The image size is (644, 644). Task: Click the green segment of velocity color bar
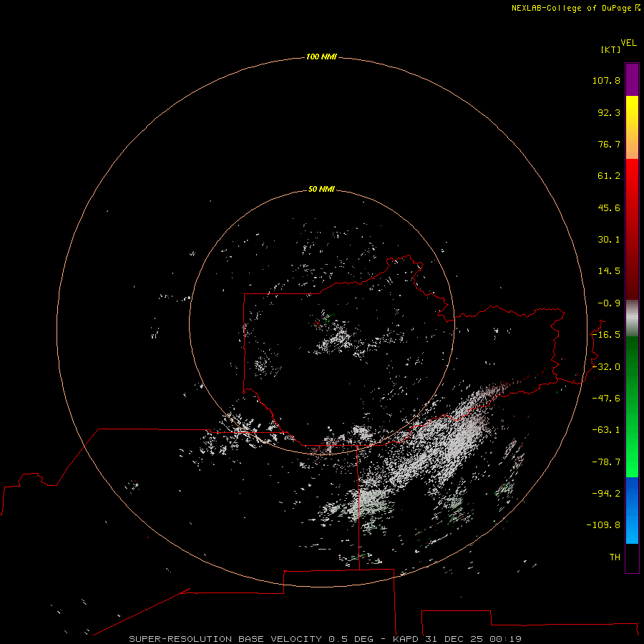point(632,406)
